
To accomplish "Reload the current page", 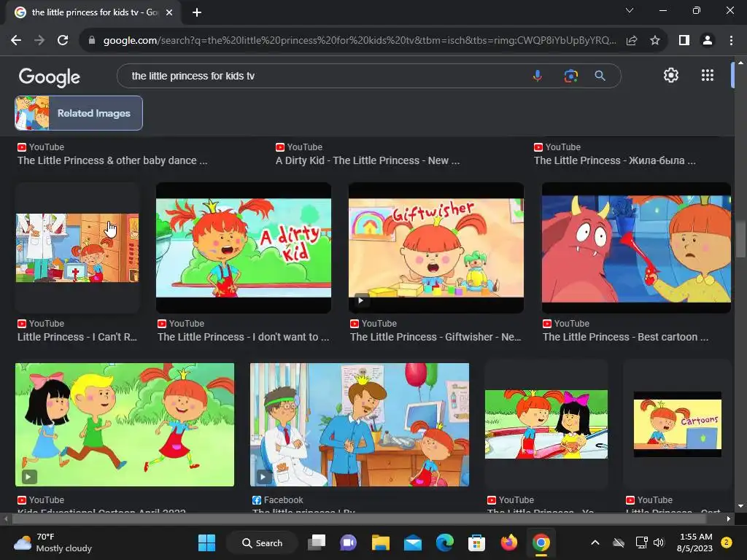I will pyautogui.click(x=63, y=41).
